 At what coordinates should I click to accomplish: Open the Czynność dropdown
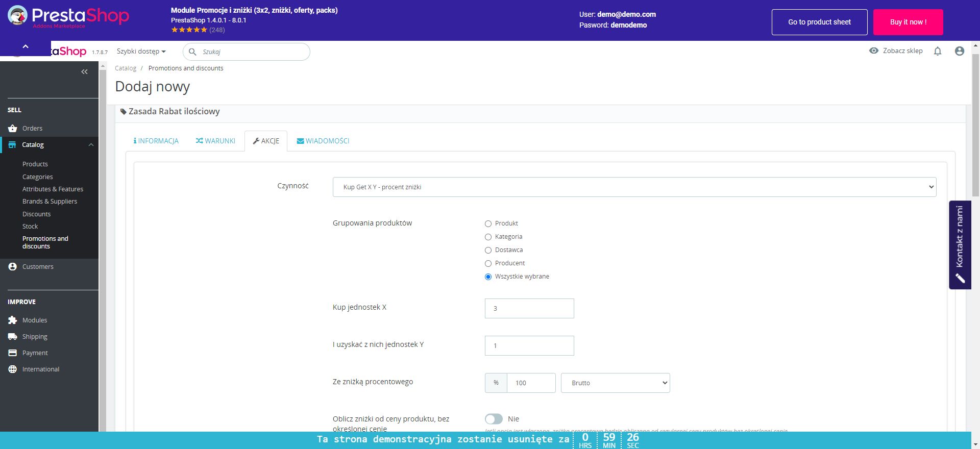(x=634, y=187)
